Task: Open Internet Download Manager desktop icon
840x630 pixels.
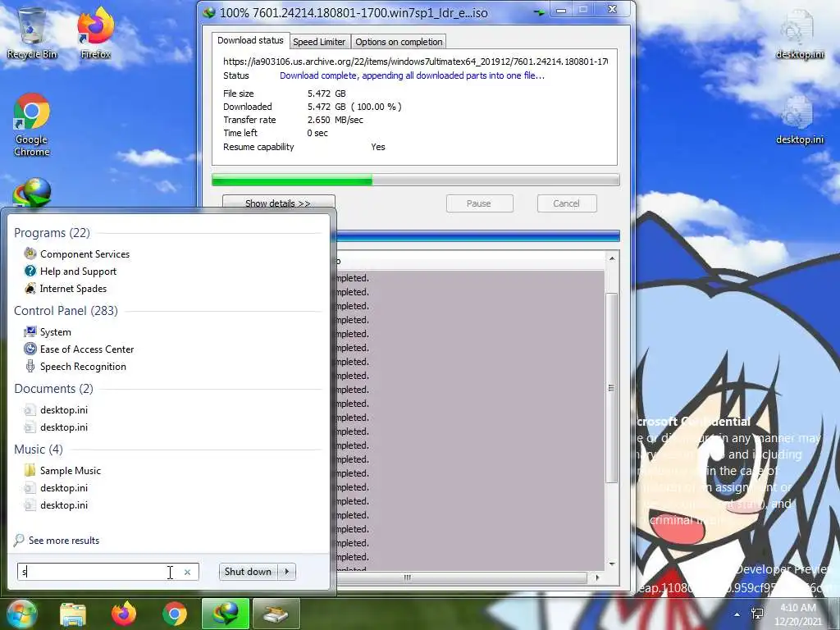Action: [32, 193]
